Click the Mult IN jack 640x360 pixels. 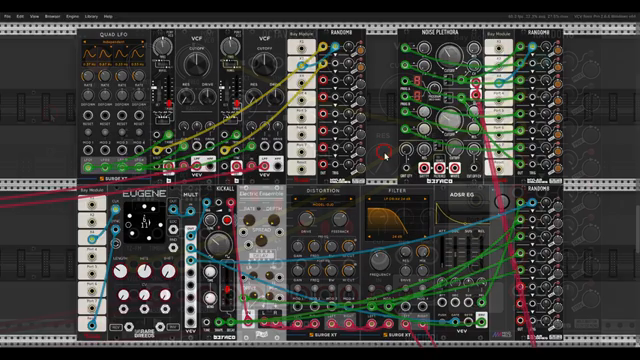click(x=190, y=211)
